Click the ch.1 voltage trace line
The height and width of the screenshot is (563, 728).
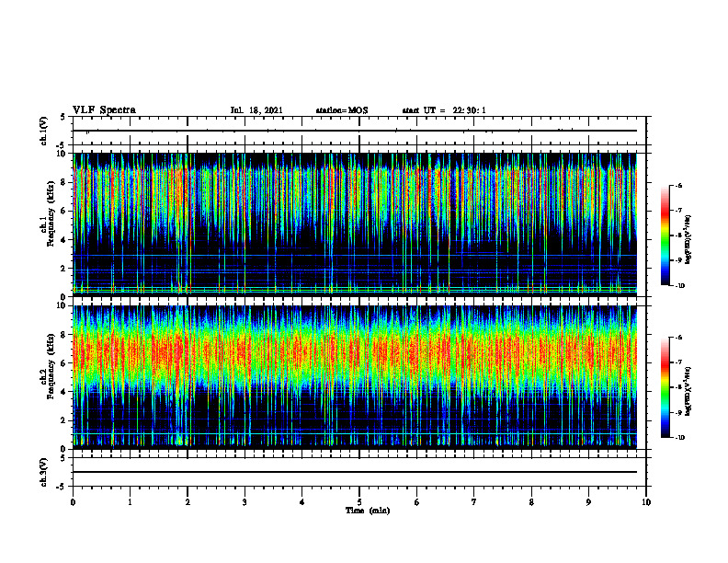point(355,131)
